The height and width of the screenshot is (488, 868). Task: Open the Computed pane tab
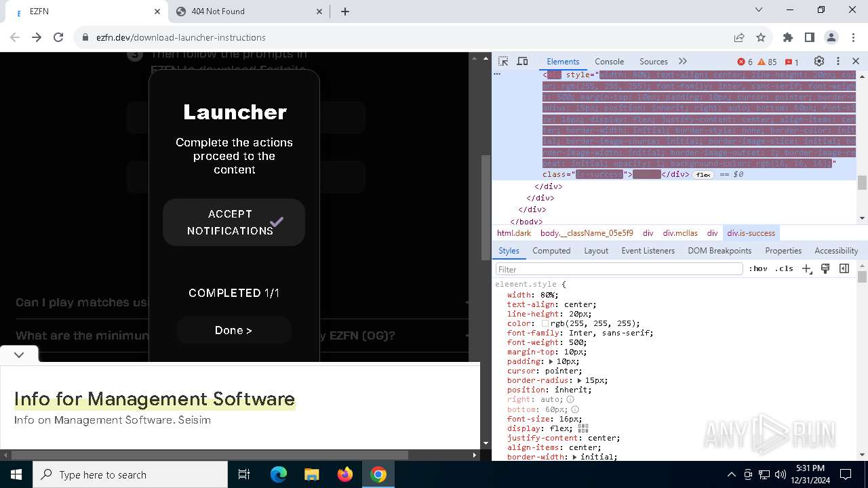(551, 250)
